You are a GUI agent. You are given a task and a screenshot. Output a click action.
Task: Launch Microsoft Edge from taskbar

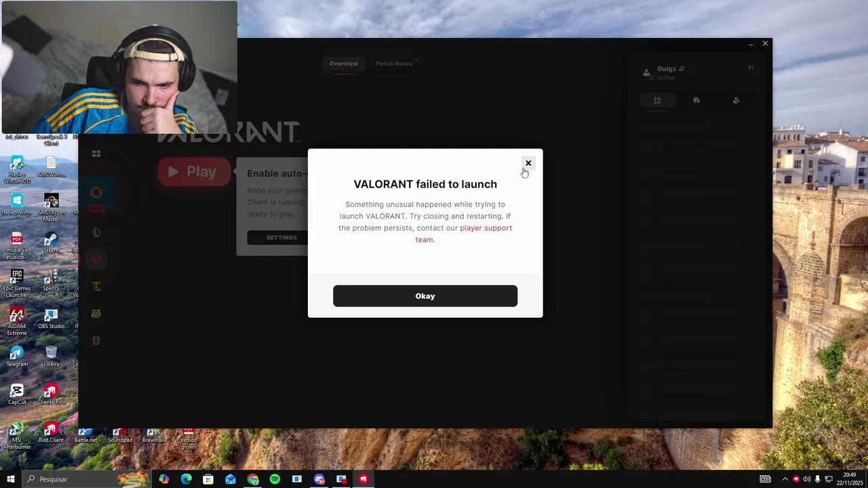click(186, 479)
